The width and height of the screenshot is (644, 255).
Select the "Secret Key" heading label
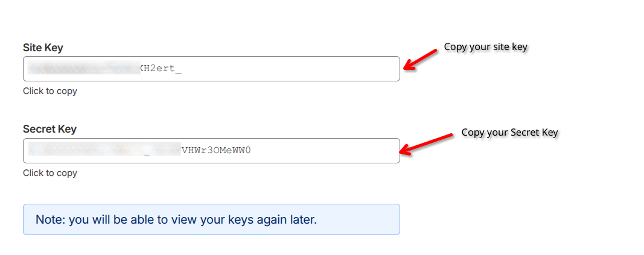tap(49, 129)
